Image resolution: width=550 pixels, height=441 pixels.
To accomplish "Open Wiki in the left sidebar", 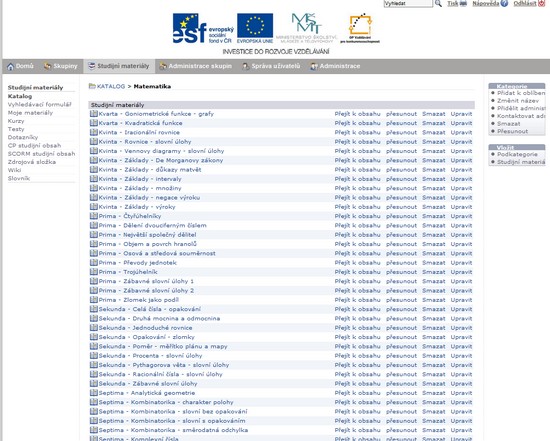I will click(x=14, y=170).
